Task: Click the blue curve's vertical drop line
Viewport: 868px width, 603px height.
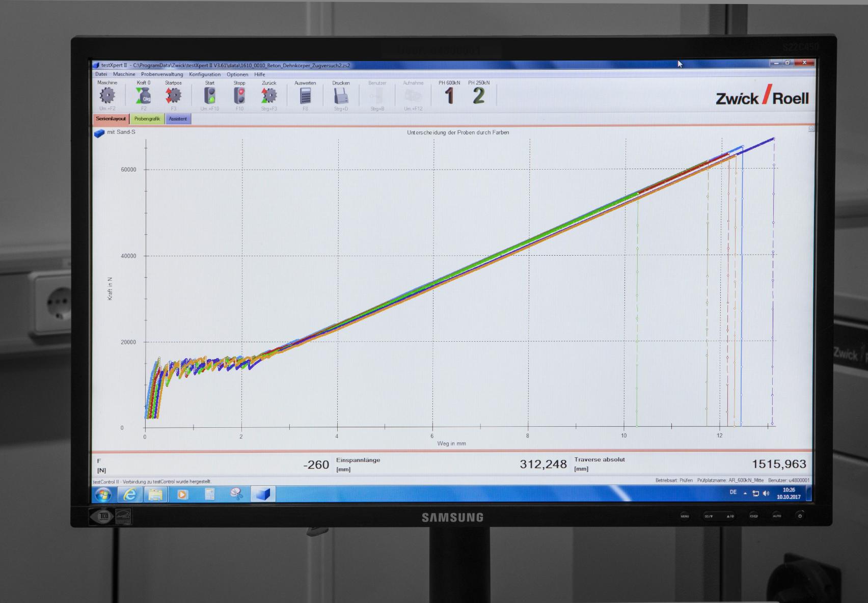Action: [742, 285]
